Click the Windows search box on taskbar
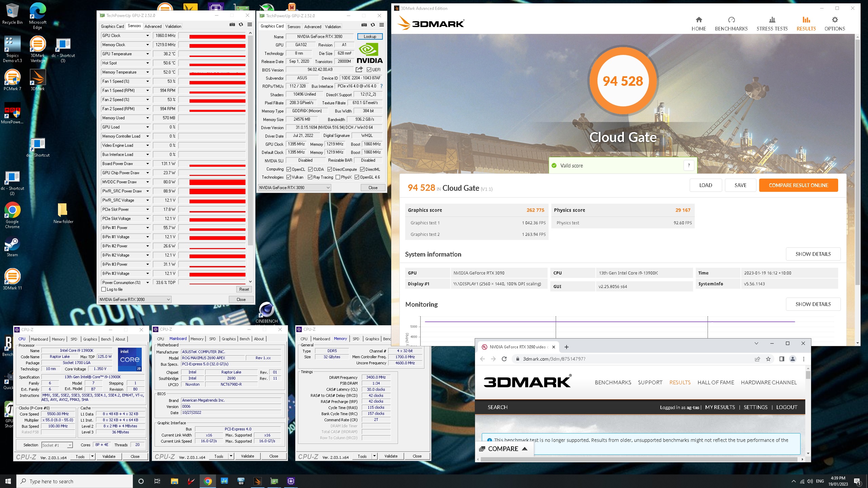 [75, 481]
